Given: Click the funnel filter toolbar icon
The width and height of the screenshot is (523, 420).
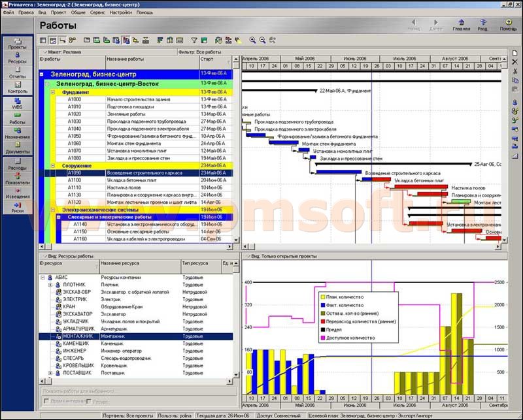Looking at the screenshot, I should [194, 40].
